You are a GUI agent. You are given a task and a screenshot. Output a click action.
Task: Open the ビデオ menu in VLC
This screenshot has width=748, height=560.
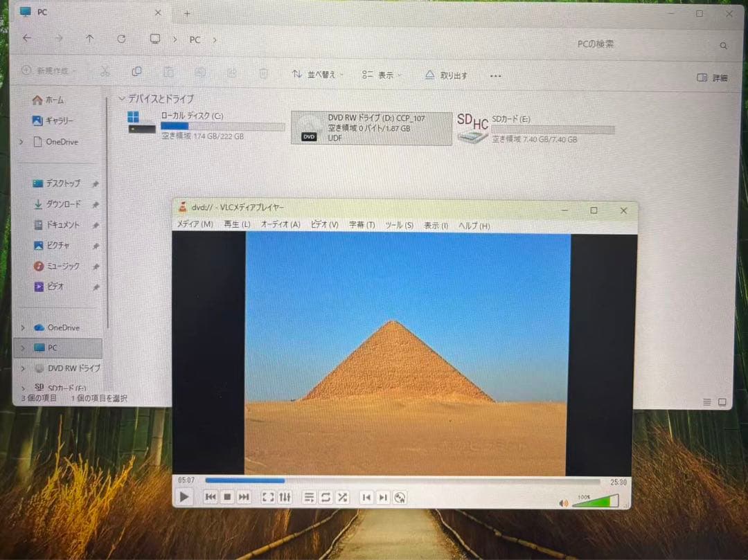coord(323,226)
